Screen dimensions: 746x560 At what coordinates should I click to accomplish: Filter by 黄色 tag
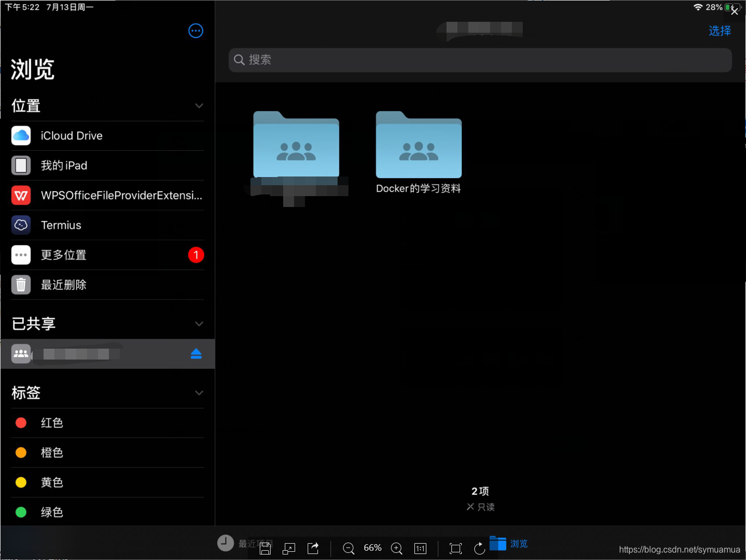click(108, 483)
